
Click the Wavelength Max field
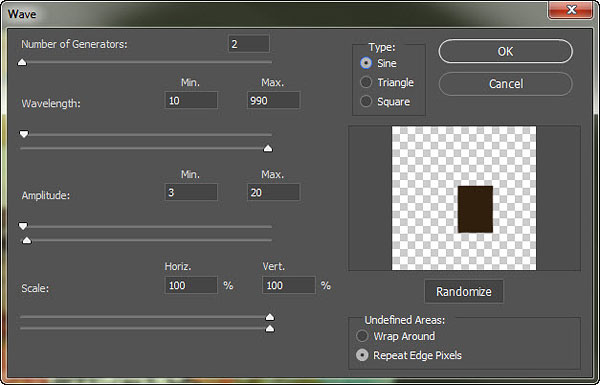[x=274, y=100]
